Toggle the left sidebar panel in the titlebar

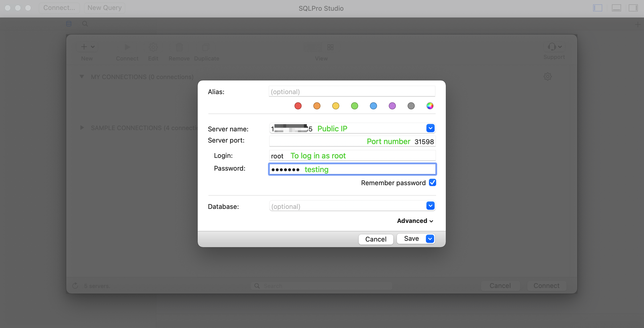[597, 8]
